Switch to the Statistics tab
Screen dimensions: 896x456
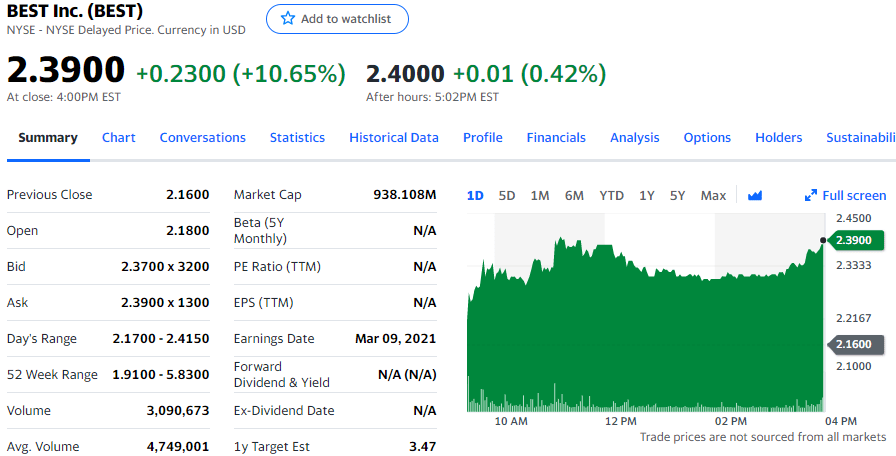tap(297, 138)
